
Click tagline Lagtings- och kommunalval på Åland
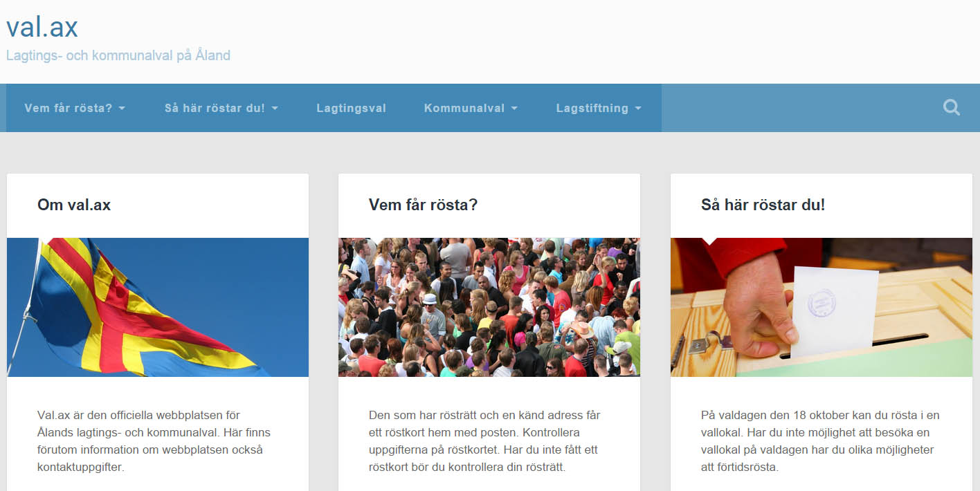tap(118, 55)
